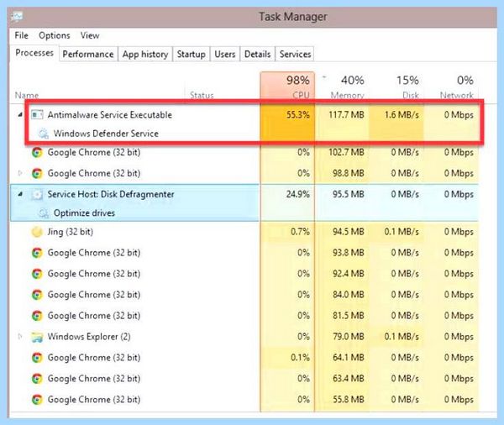
Task: Click the Windows Explorer folder icon
Action: [x=37, y=337]
